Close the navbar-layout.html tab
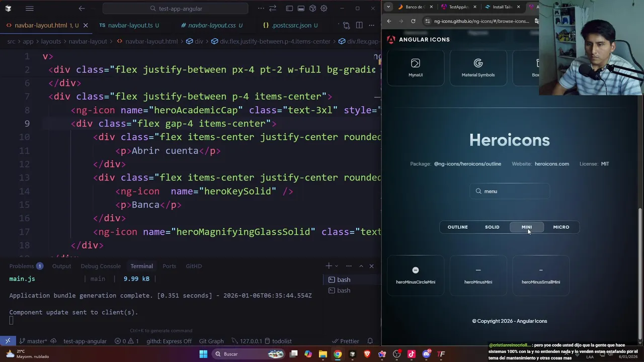This screenshot has height=362, width=644. click(x=86, y=25)
